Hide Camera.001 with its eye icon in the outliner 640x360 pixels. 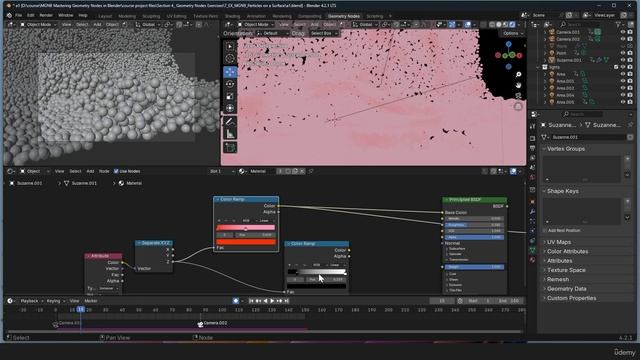pyautogui.click(x=623, y=32)
